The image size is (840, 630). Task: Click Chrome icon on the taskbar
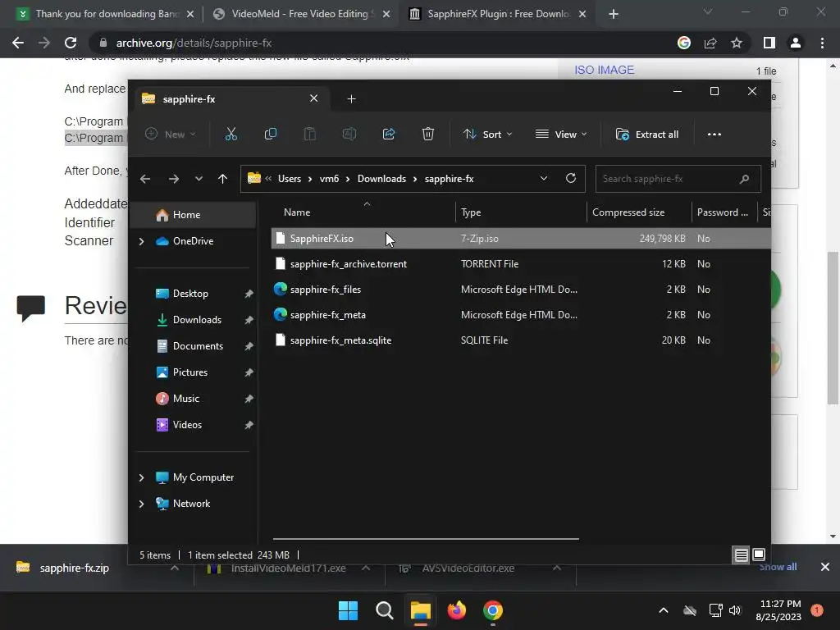click(x=493, y=610)
